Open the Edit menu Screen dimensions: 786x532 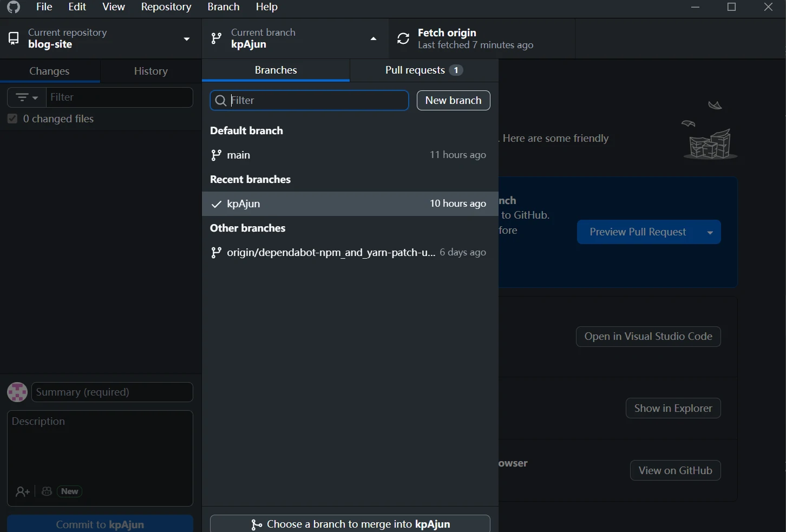(x=77, y=7)
